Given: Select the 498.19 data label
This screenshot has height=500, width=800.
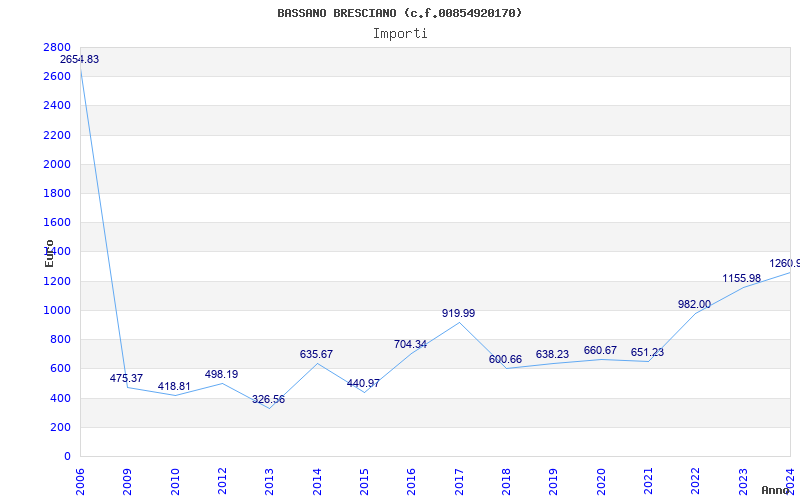Looking at the screenshot, I should (221, 374).
